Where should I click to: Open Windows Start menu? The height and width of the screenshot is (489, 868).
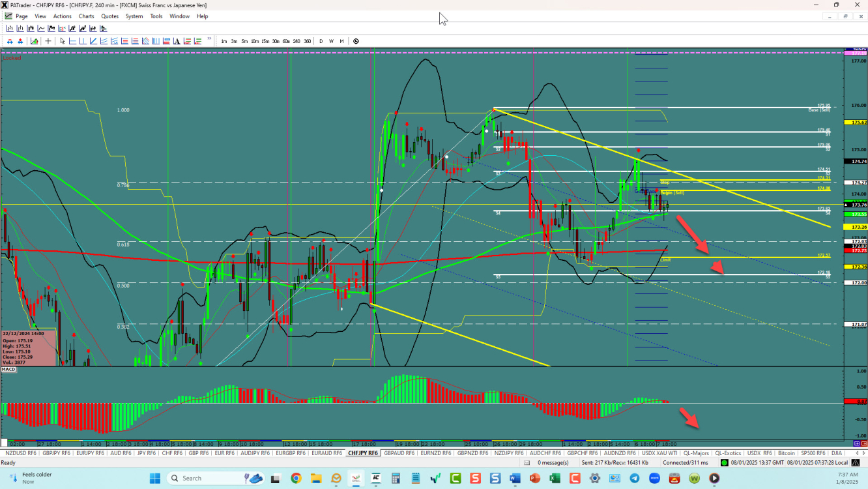click(155, 479)
